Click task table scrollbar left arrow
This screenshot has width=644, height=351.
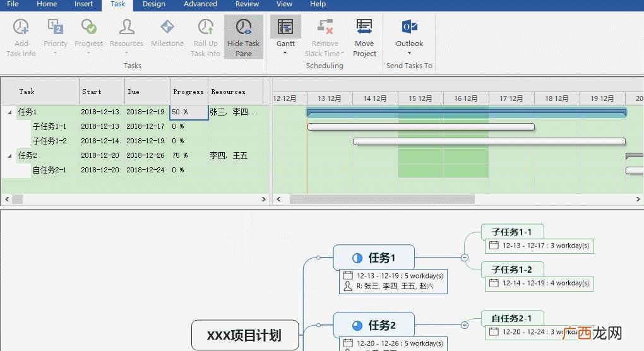(x=6, y=199)
